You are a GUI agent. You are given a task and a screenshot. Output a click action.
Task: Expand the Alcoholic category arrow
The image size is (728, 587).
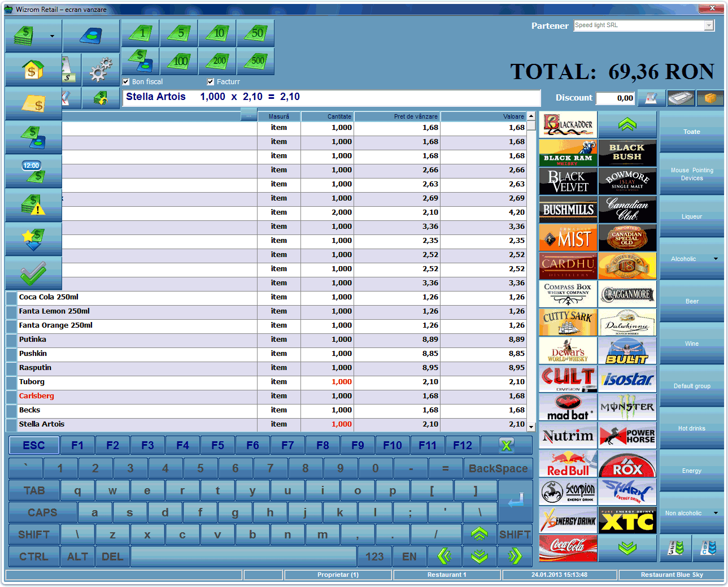[x=716, y=259]
